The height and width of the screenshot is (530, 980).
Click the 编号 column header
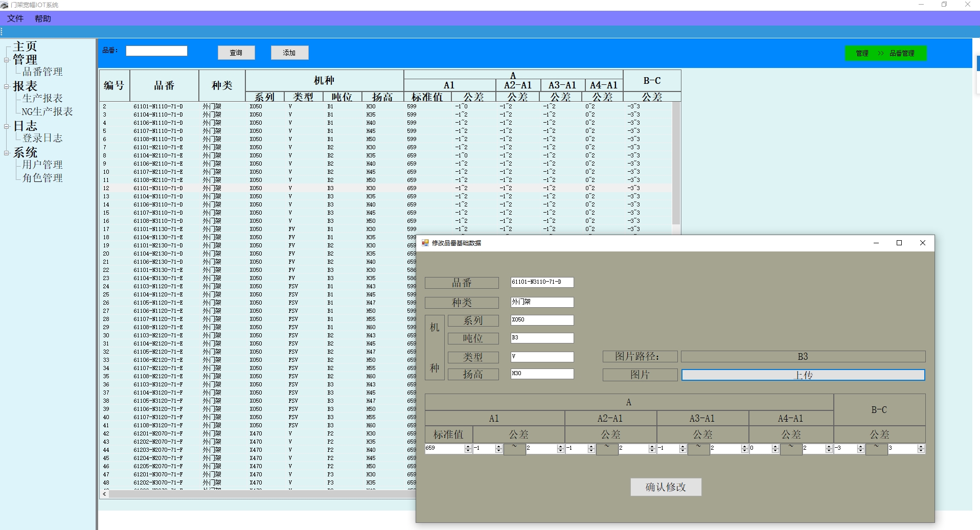114,85
